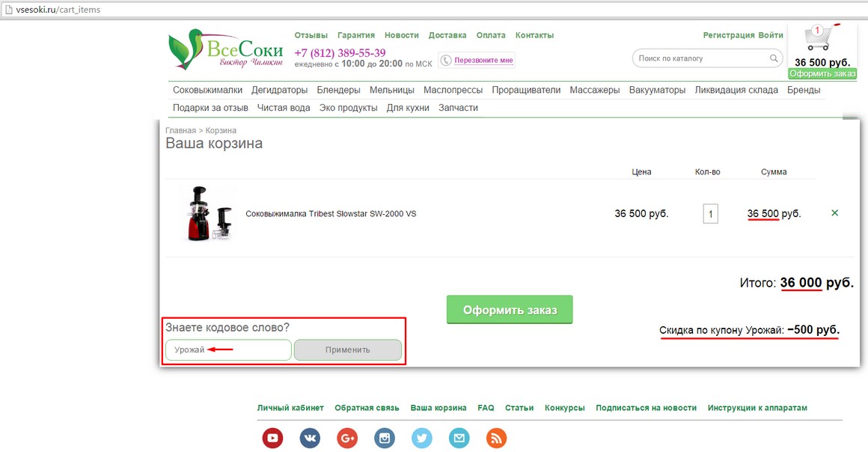Open the Бренды category

804,90
